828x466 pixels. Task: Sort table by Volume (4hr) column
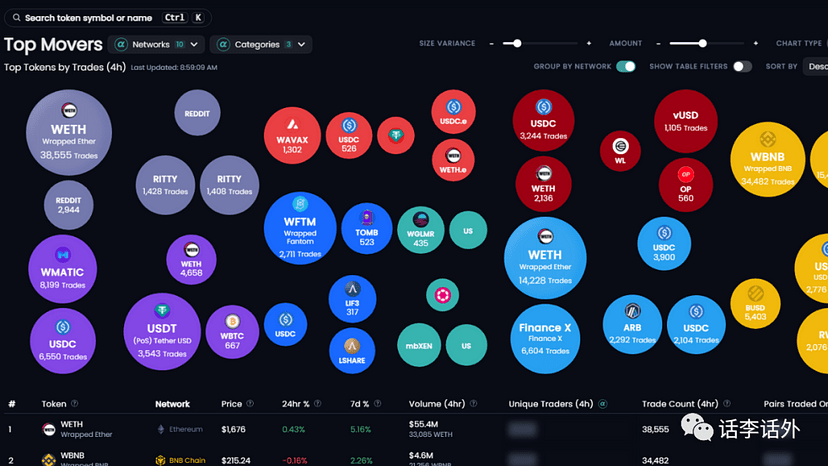tap(437, 404)
